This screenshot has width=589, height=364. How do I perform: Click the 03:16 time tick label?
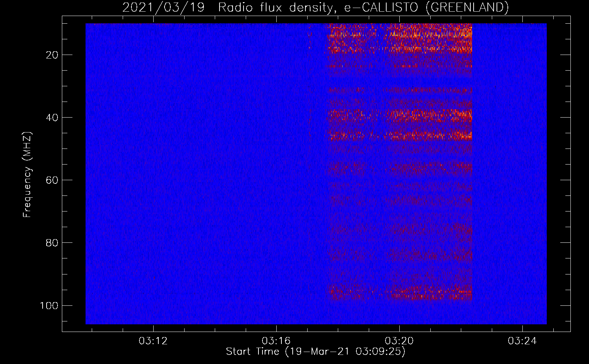[276, 341]
